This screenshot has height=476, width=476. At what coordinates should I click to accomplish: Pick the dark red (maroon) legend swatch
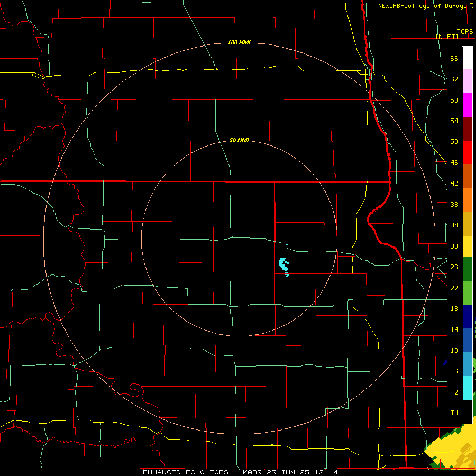467,129
